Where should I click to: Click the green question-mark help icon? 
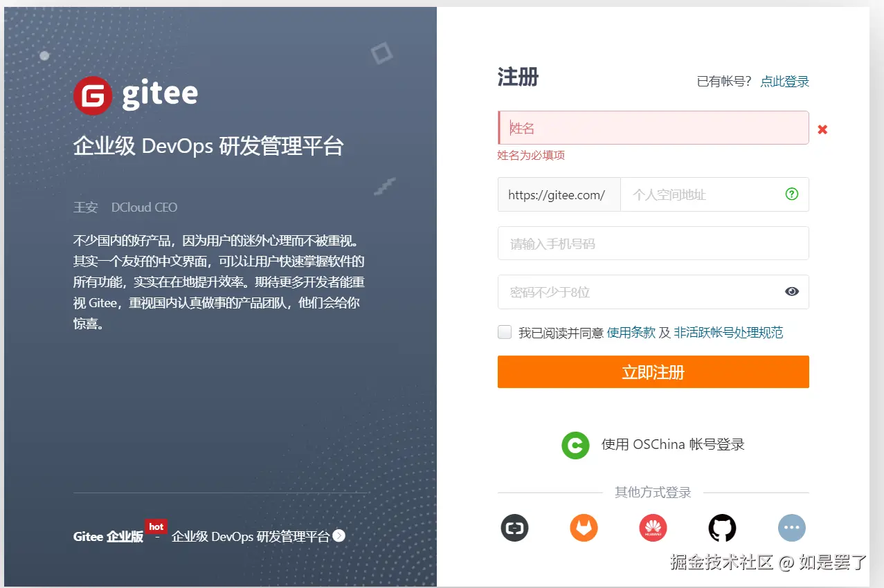pyautogui.click(x=791, y=194)
